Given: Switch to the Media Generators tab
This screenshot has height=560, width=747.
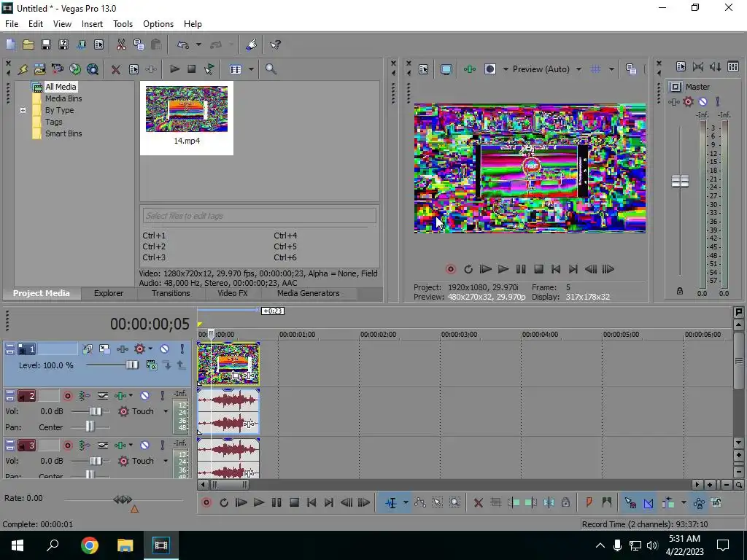Looking at the screenshot, I should click(x=309, y=293).
